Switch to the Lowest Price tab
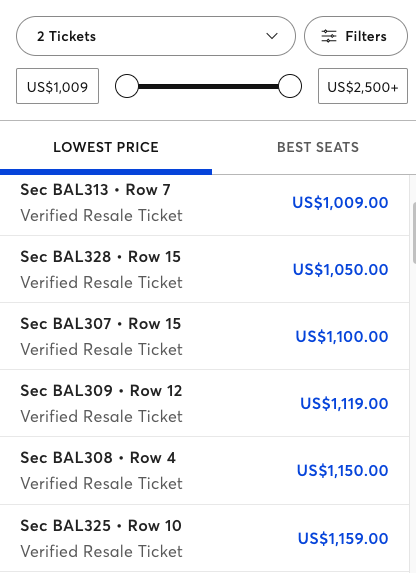This screenshot has height=573, width=416. (x=106, y=147)
